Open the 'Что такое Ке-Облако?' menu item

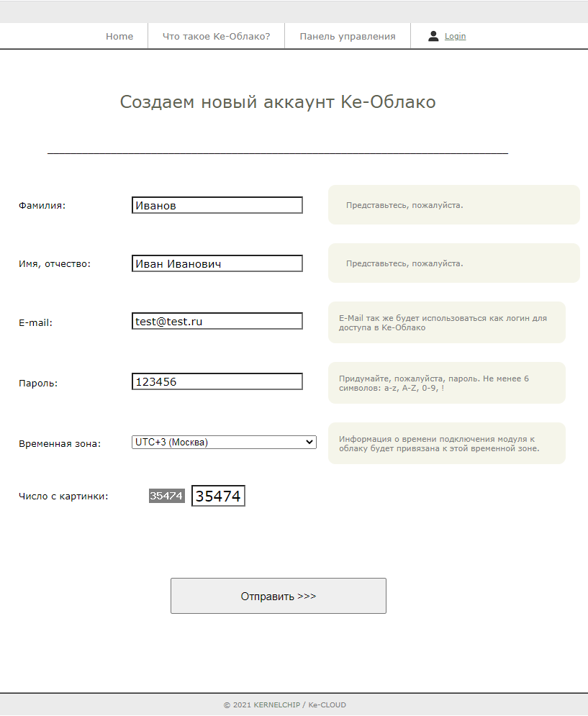(x=216, y=36)
